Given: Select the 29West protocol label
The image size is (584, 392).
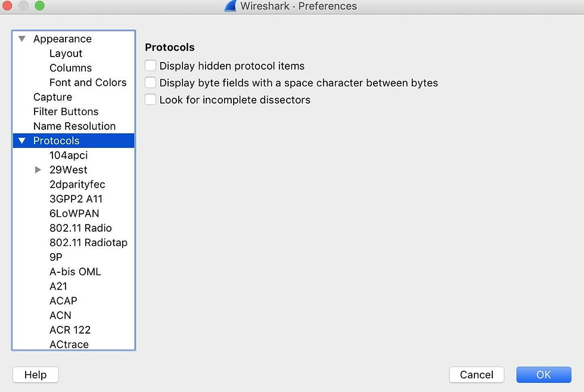Looking at the screenshot, I should pyautogui.click(x=68, y=170).
